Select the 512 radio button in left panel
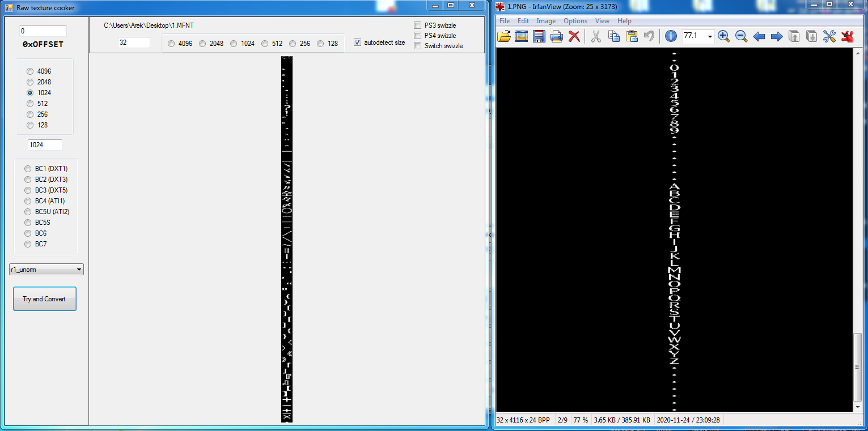The width and height of the screenshot is (868, 431). (30, 104)
